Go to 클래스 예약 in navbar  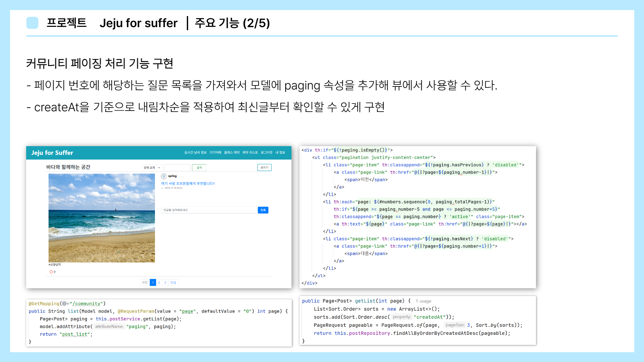pos(232,153)
